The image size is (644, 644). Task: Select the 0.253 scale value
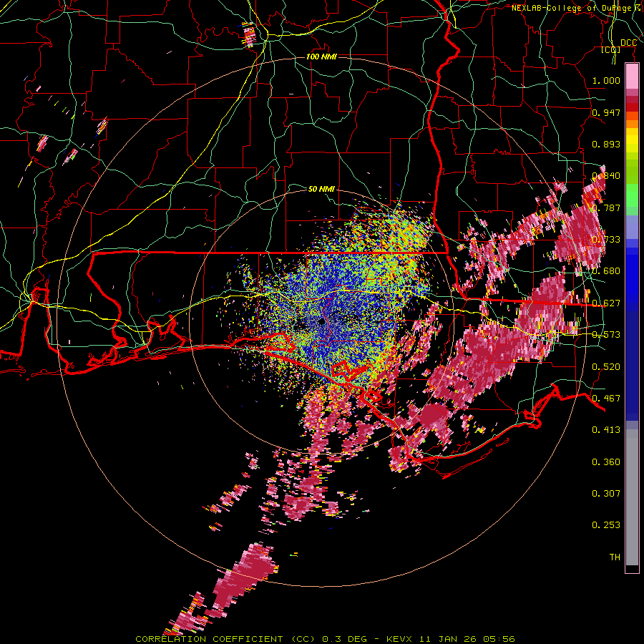(606, 525)
